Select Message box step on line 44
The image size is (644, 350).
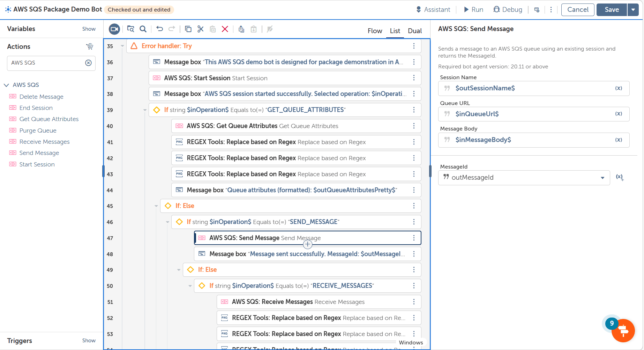pyautogui.click(x=296, y=190)
